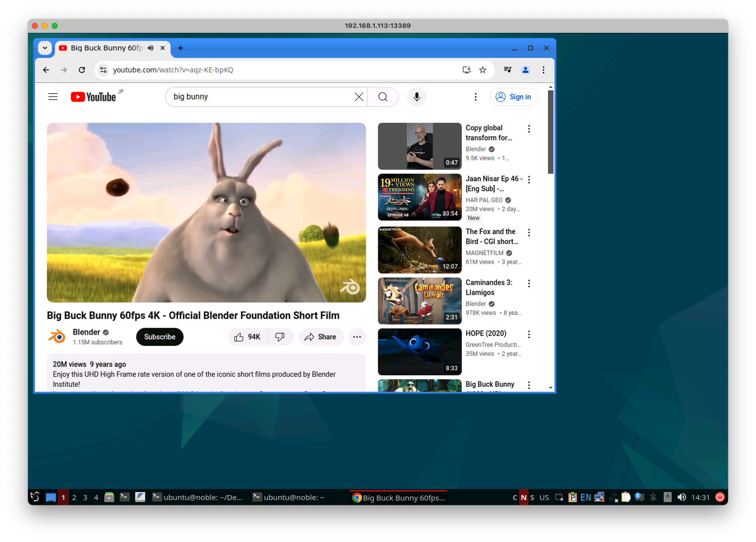Share the Big Buck Bunny video
Image resolution: width=756 pixels, height=542 pixels.
[x=321, y=337]
